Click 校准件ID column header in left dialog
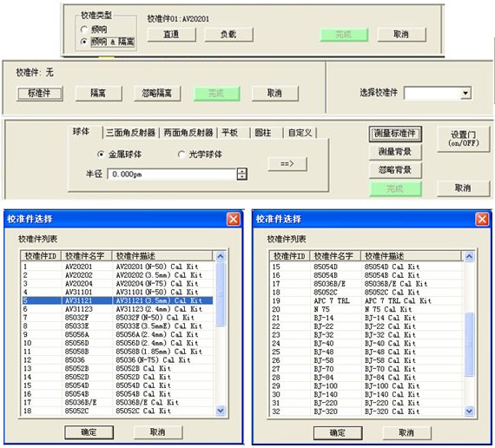The width and height of the screenshot is (495, 448). click(41, 256)
